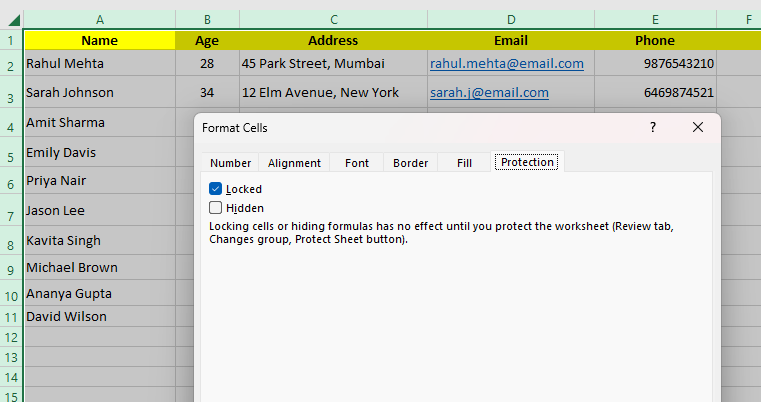761x402 pixels.
Task: Open rahul.mehta@email.com email link
Action: tap(507, 63)
